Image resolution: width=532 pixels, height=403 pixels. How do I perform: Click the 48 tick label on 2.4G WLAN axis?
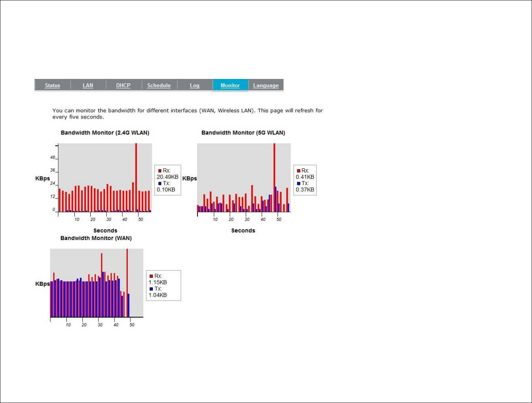[53, 158]
